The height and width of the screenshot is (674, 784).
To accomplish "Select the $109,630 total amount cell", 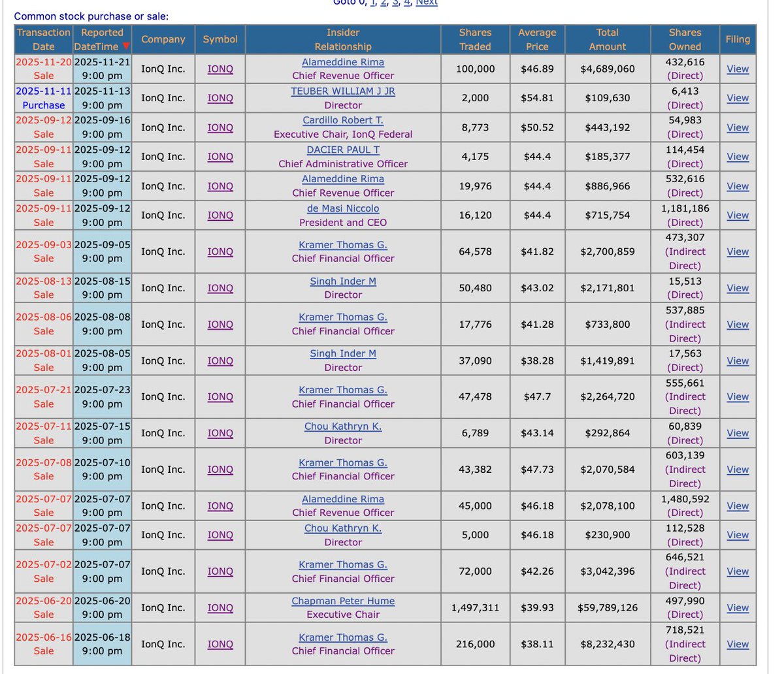I will tap(608, 98).
